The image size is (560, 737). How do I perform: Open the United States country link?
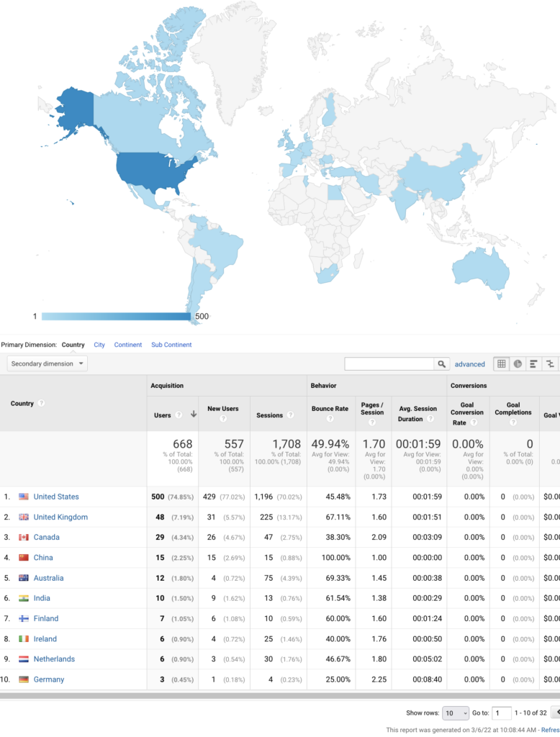(56, 497)
